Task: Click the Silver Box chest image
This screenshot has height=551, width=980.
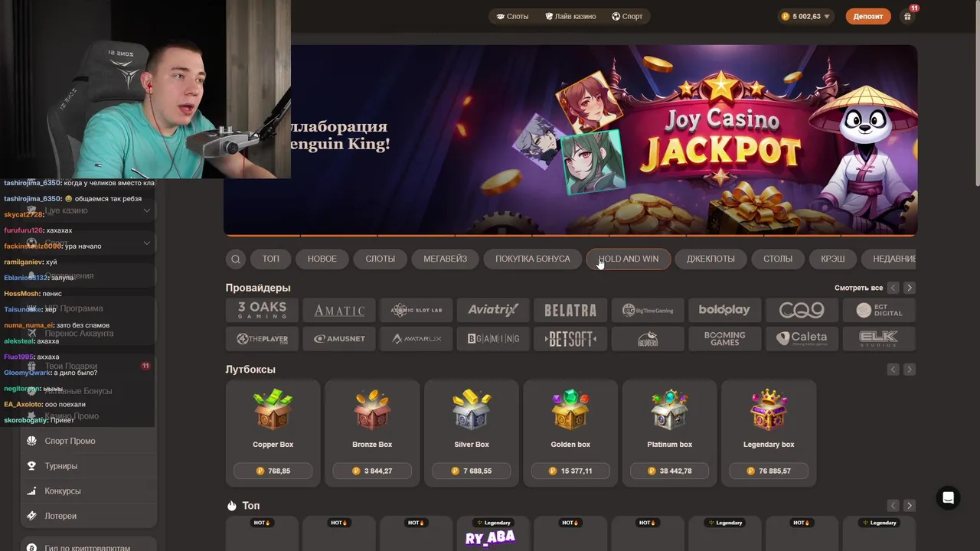Action: [x=472, y=409]
